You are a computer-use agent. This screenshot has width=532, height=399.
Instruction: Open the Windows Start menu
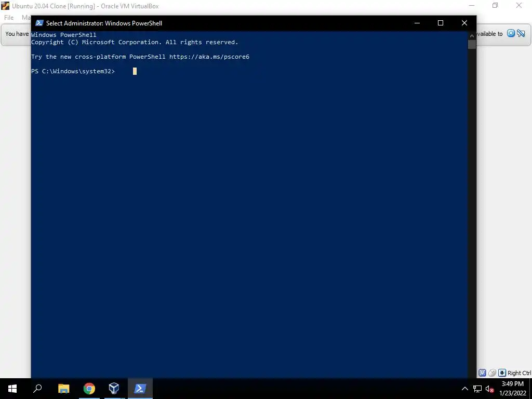click(x=12, y=389)
